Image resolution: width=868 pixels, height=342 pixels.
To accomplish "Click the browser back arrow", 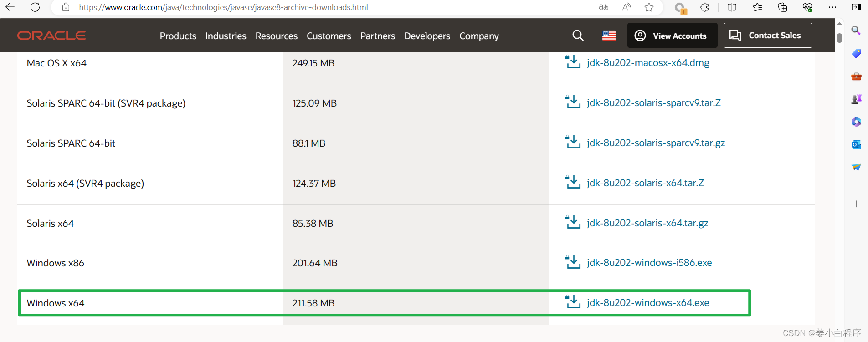I will [x=10, y=7].
